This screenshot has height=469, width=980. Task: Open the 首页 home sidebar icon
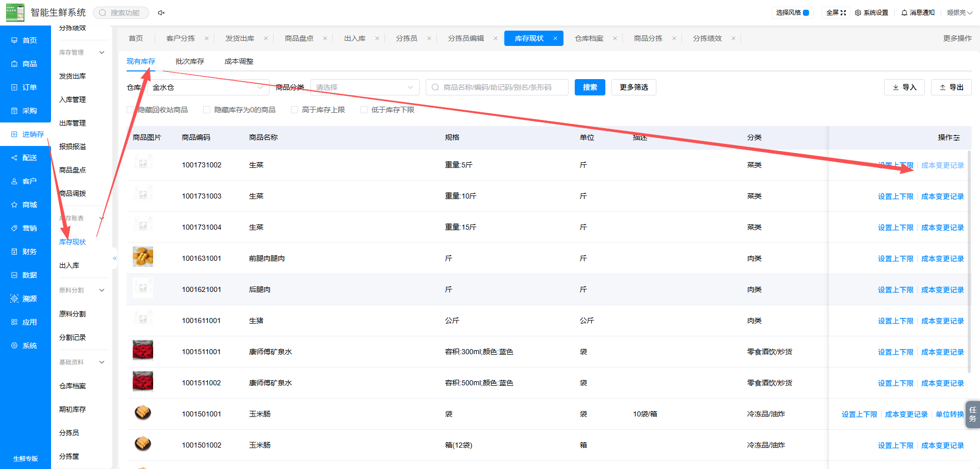pos(14,40)
